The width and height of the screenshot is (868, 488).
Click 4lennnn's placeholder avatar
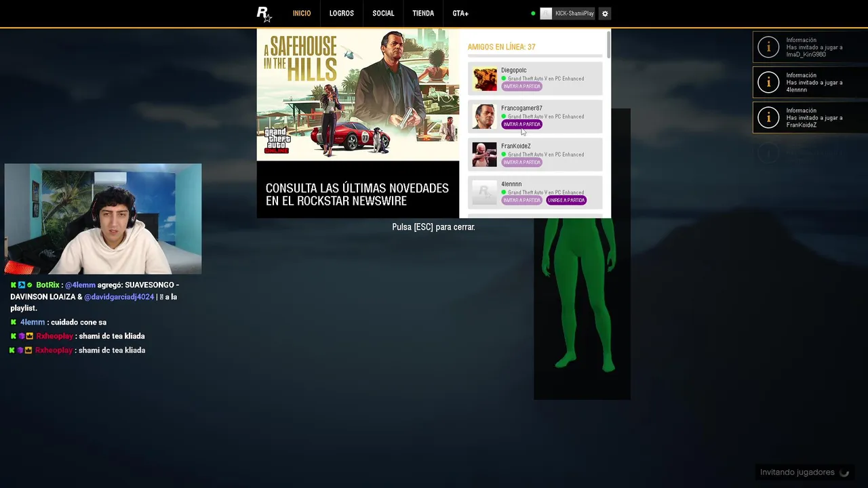484,192
